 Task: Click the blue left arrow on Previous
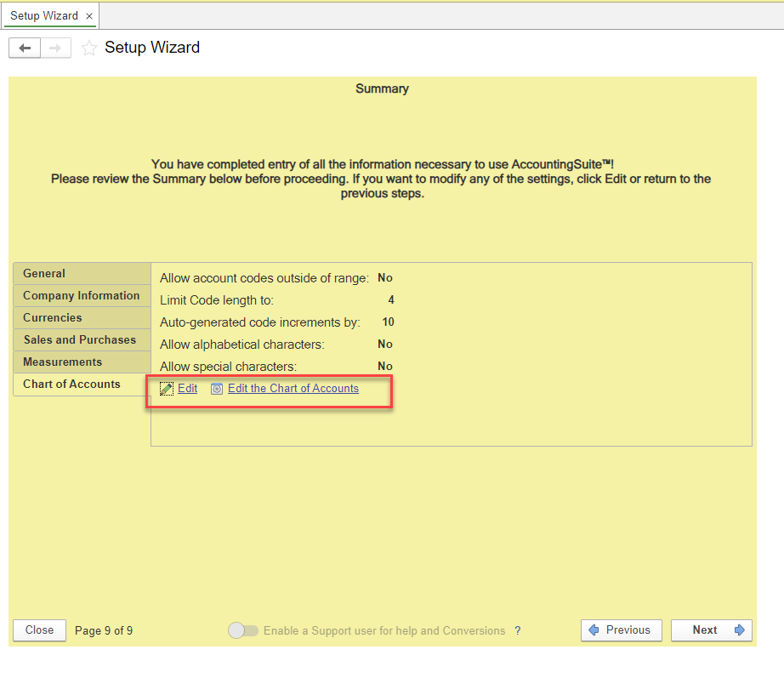594,630
